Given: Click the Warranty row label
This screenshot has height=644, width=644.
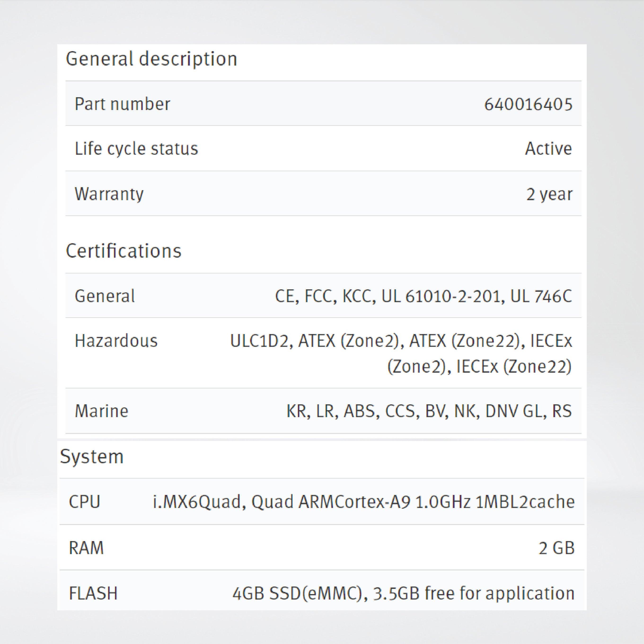Looking at the screenshot, I should [x=109, y=194].
